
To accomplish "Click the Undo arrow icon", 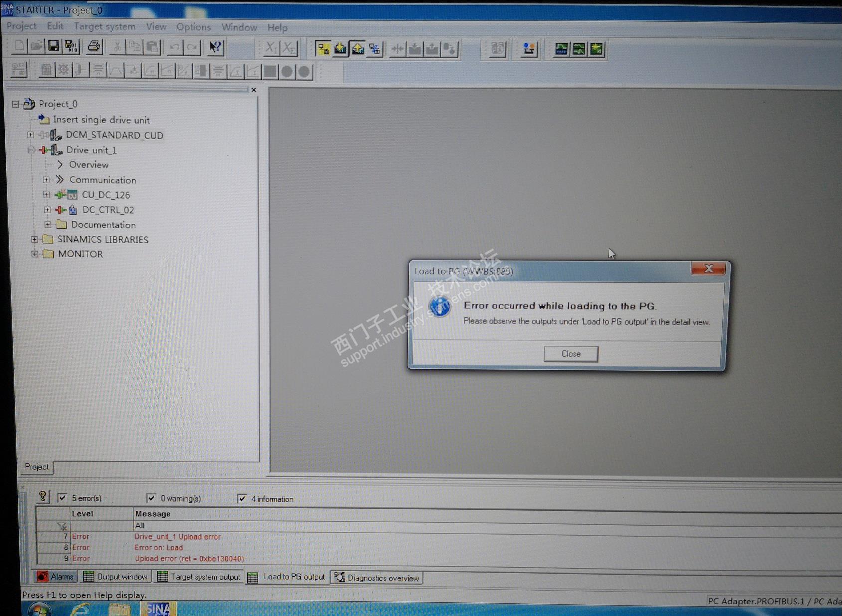I will 174,48.
